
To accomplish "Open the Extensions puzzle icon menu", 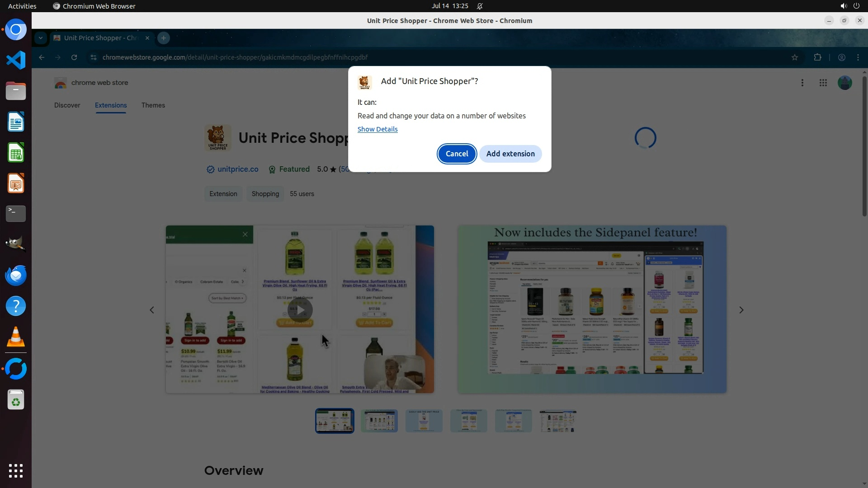I will pyautogui.click(x=817, y=57).
